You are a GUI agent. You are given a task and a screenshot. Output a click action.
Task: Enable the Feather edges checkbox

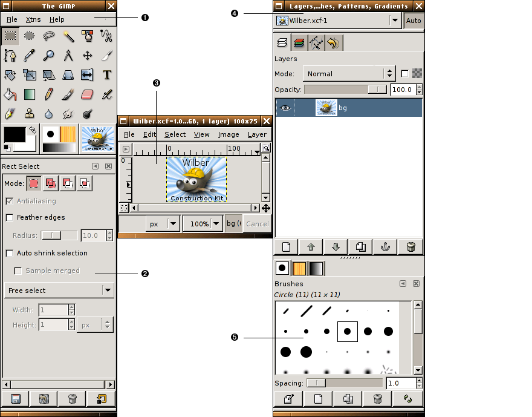point(9,217)
